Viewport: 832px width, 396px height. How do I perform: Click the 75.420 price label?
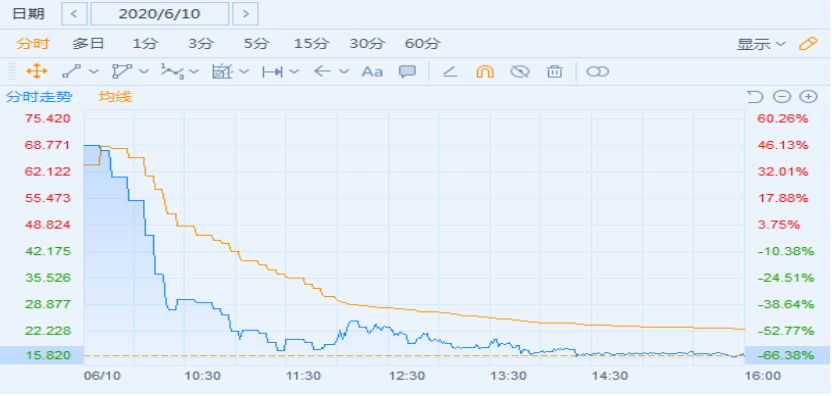click(x=47, y=118)
